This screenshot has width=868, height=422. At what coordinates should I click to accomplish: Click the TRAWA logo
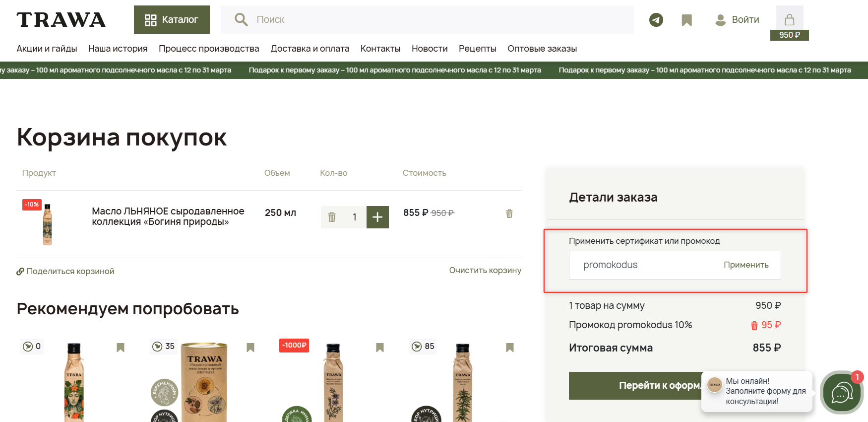pos(61,20)
